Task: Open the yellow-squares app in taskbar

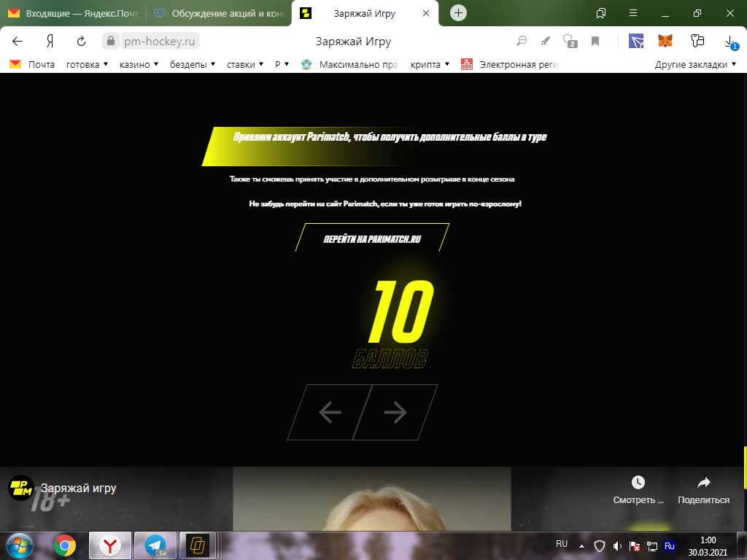Action: coord(198,545)
